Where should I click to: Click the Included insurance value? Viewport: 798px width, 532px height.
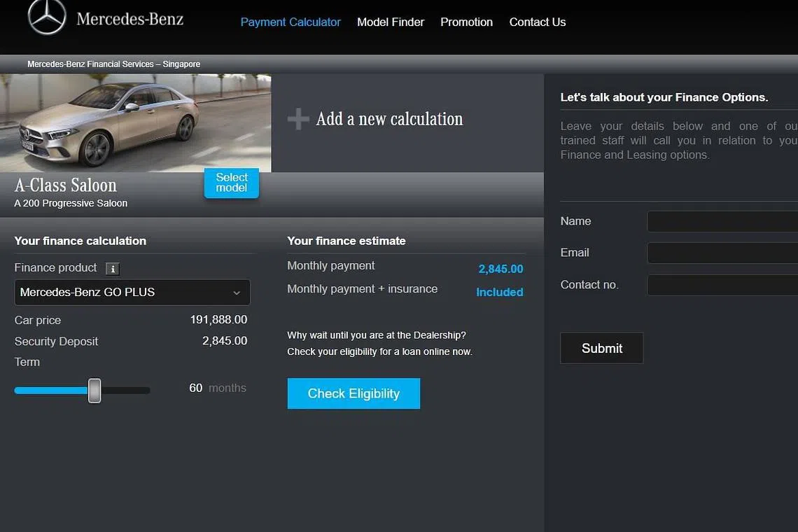click(x=499, y=293)
